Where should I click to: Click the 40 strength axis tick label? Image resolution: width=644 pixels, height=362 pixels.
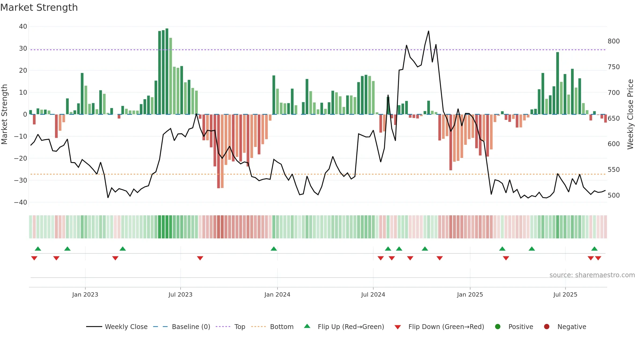(x=23, y=27)
